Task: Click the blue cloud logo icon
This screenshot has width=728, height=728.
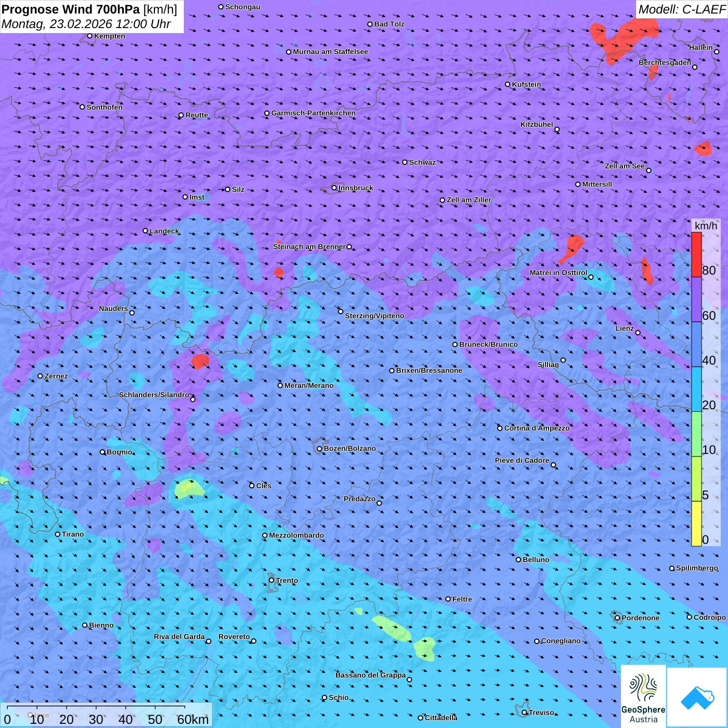Action: (697, 698)
